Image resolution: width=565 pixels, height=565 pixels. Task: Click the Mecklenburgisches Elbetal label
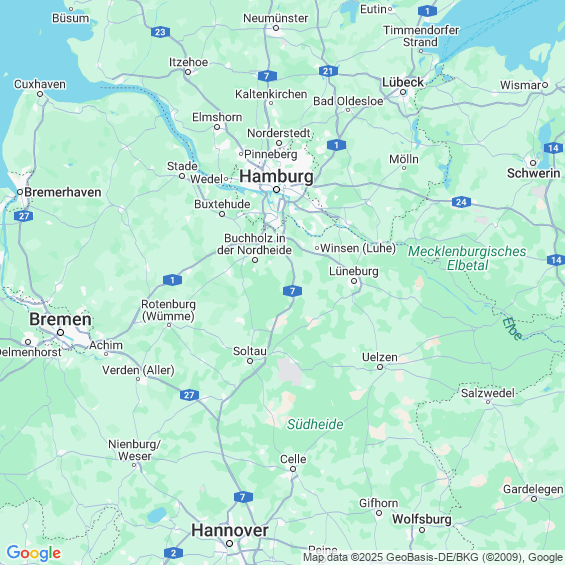pos(467,258)
